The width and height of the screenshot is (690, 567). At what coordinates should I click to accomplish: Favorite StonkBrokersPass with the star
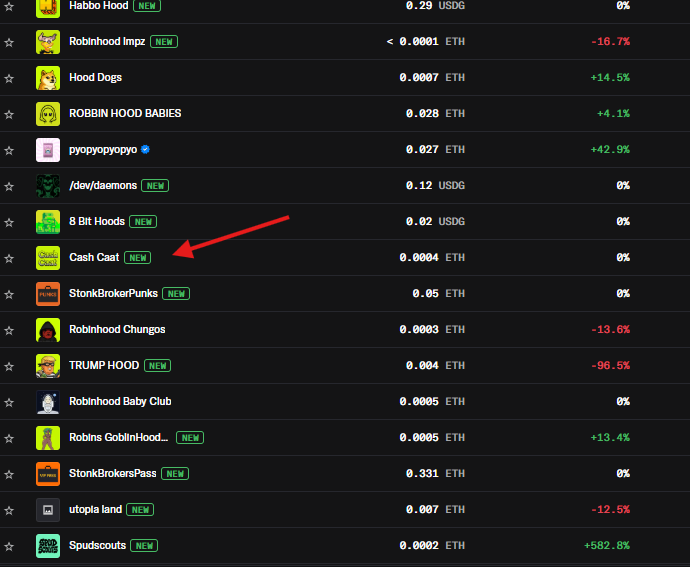(x=9, y=475)
